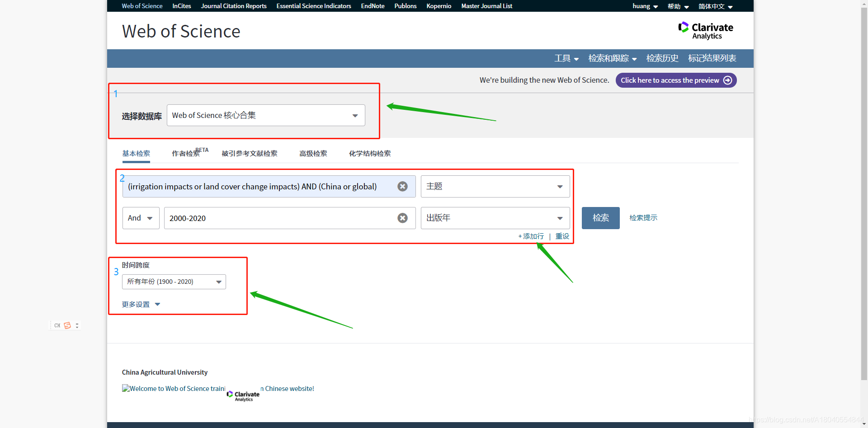This screenshot has height=428, width=868.
Task: Open the huang user account menu
Action: point(645,6)
